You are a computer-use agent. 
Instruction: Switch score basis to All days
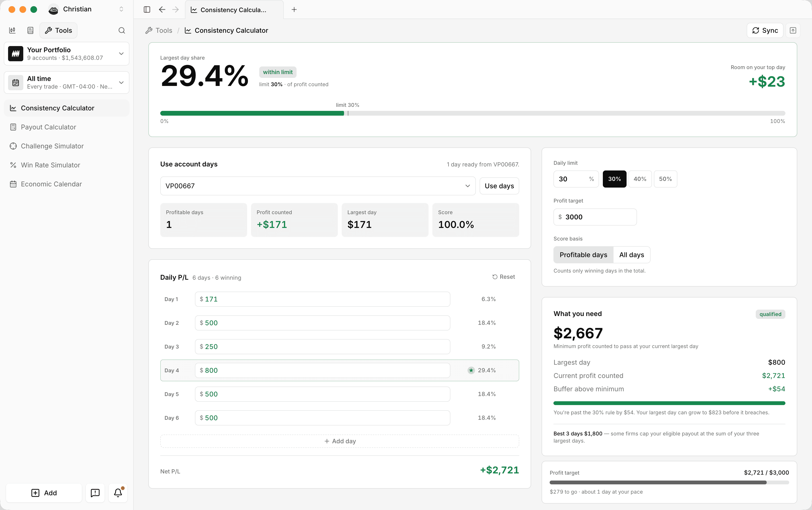pyautogui.click(x=632, y=255)
